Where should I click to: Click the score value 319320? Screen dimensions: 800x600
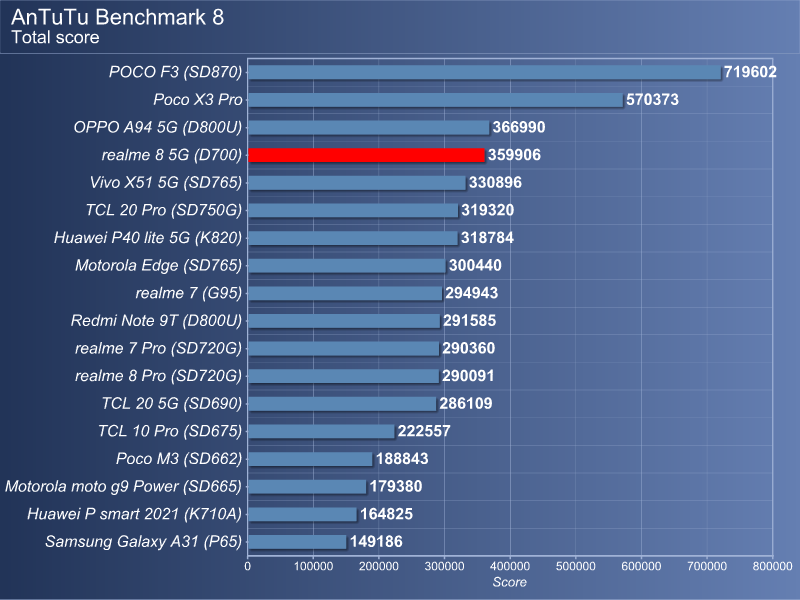[488, 210]
